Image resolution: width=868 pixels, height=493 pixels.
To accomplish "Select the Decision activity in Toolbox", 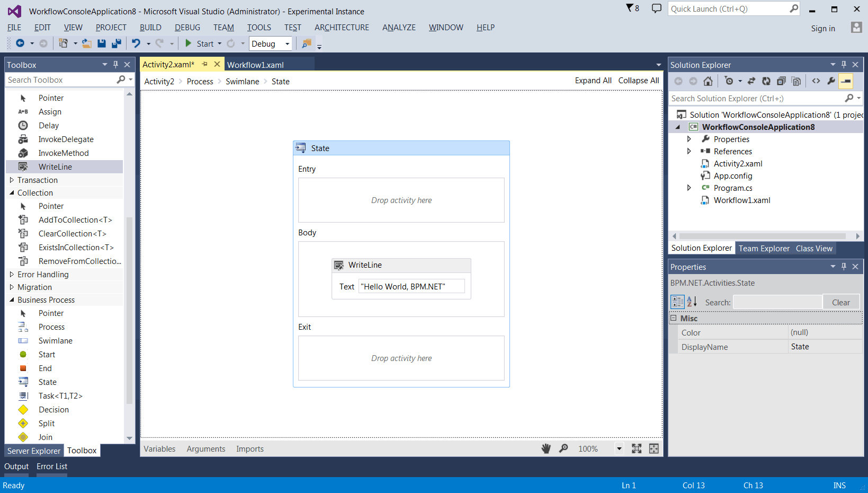I will pyautogui.click(x=53, y=410).
